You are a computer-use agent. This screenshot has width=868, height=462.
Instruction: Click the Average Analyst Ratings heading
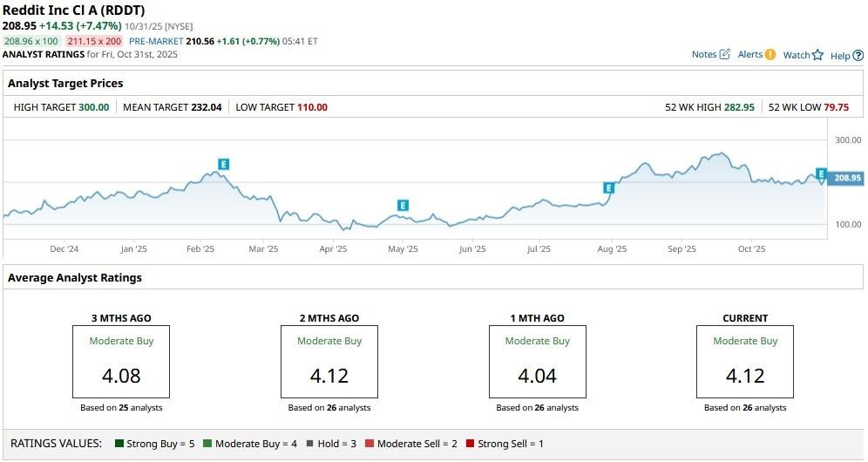(75, 278)
